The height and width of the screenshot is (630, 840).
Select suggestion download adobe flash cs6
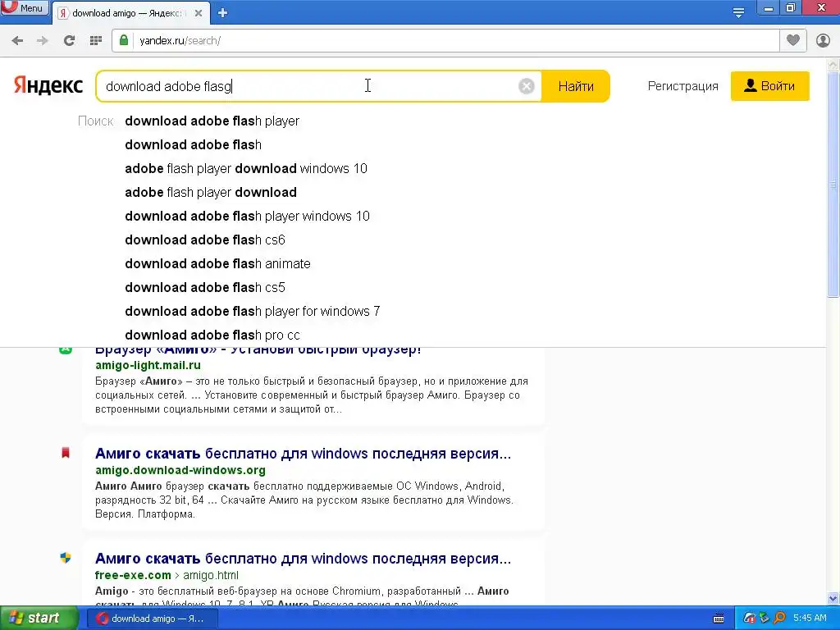pyautogui.click(x=205, y=240)
